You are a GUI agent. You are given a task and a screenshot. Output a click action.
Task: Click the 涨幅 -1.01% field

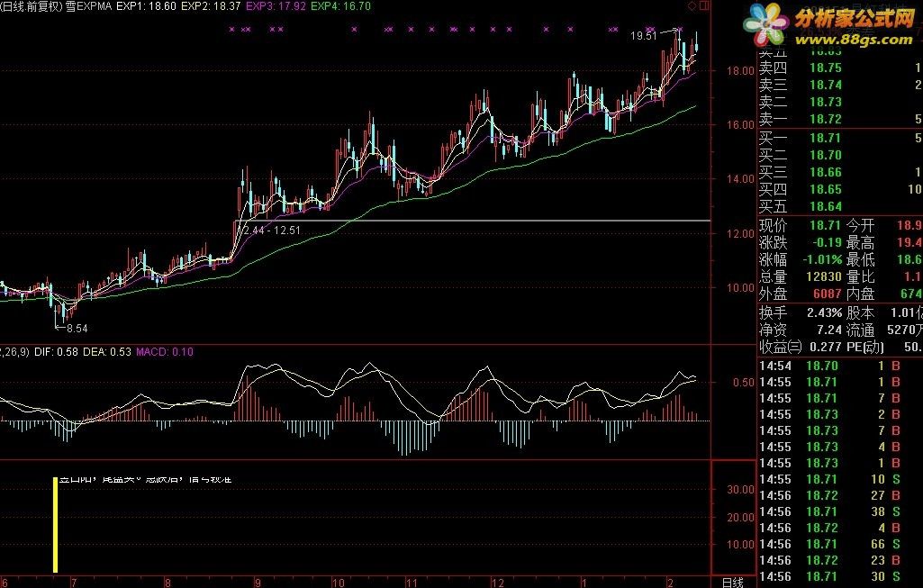click(x=801, y=259)
